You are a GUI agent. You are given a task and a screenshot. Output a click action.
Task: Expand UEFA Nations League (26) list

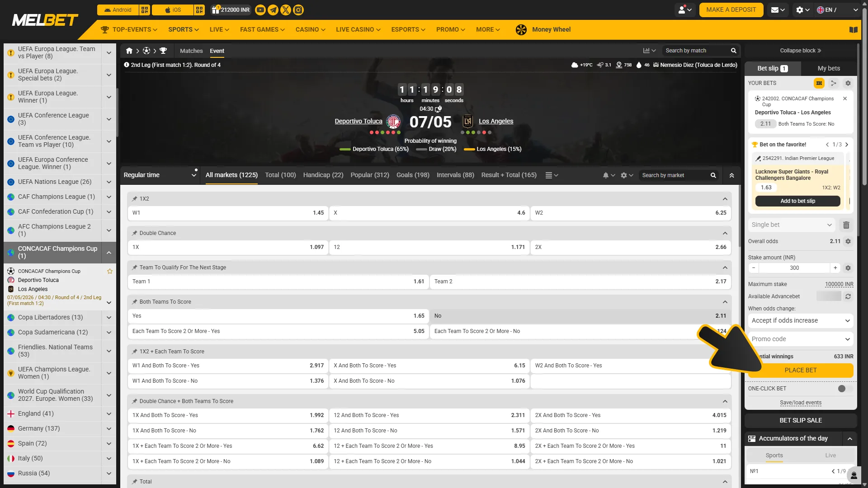pos(108,182)
